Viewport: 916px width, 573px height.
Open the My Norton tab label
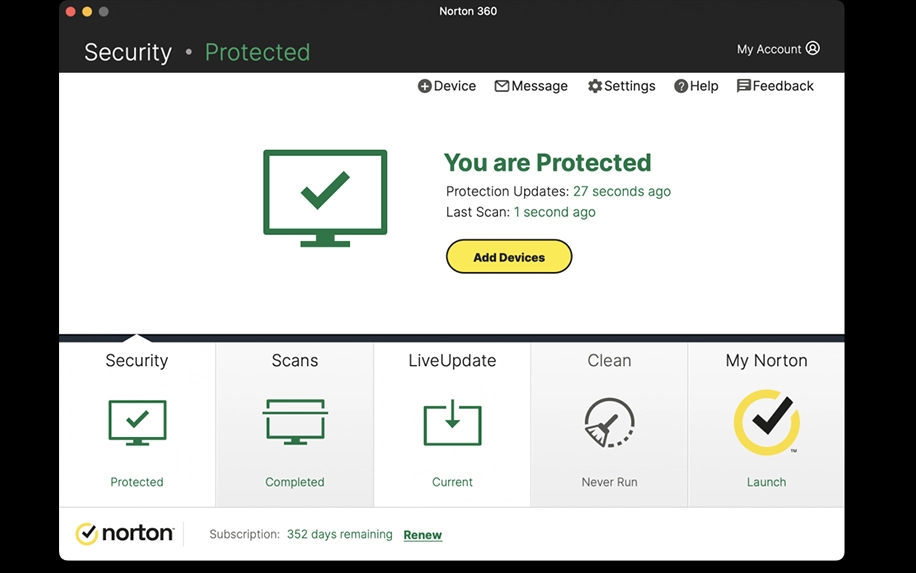coord(766,360)
